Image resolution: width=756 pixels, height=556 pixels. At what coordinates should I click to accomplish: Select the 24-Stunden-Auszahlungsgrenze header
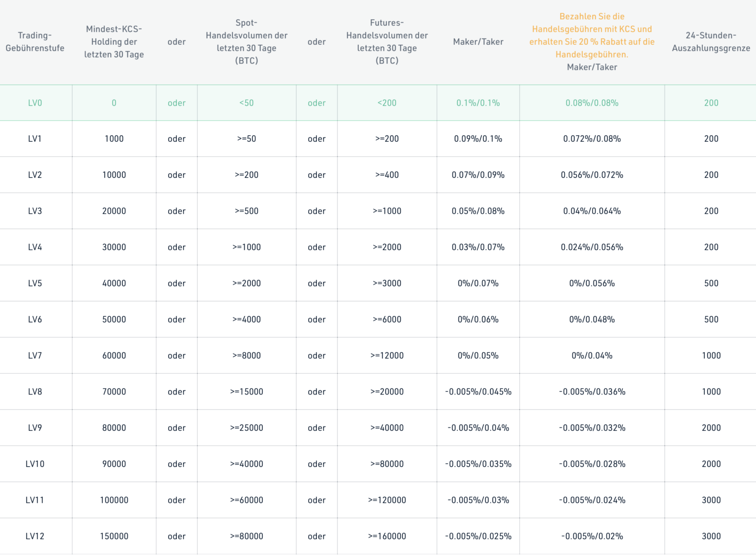[x=711, y=42]
